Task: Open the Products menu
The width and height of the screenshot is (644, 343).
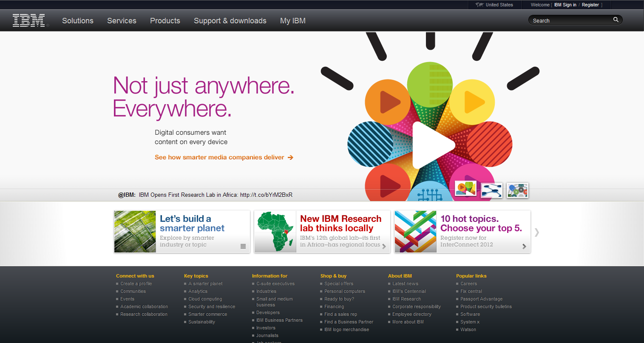Action: (165, 20)
